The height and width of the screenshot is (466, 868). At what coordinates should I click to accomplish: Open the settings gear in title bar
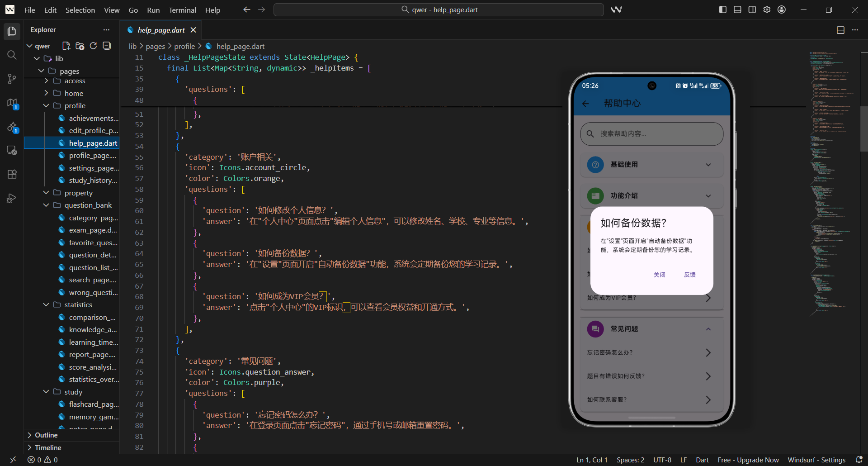click(767, 10)
